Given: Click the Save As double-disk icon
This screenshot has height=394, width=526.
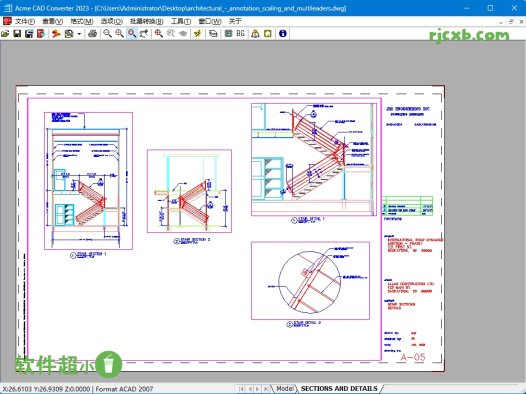Looking at the screenshot, I should [x=29, y=34].
